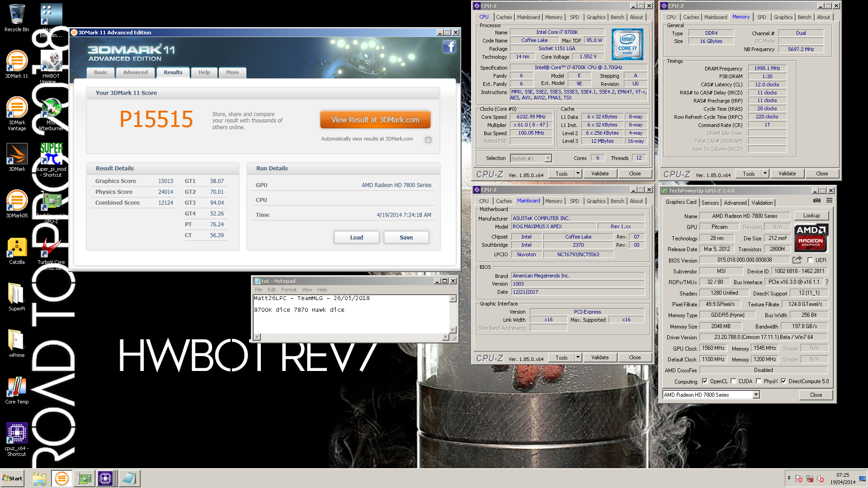Switch to 3DMark 11 taskbar button
The width and height of the screenshot is (868, 488).
coord(61,479)
